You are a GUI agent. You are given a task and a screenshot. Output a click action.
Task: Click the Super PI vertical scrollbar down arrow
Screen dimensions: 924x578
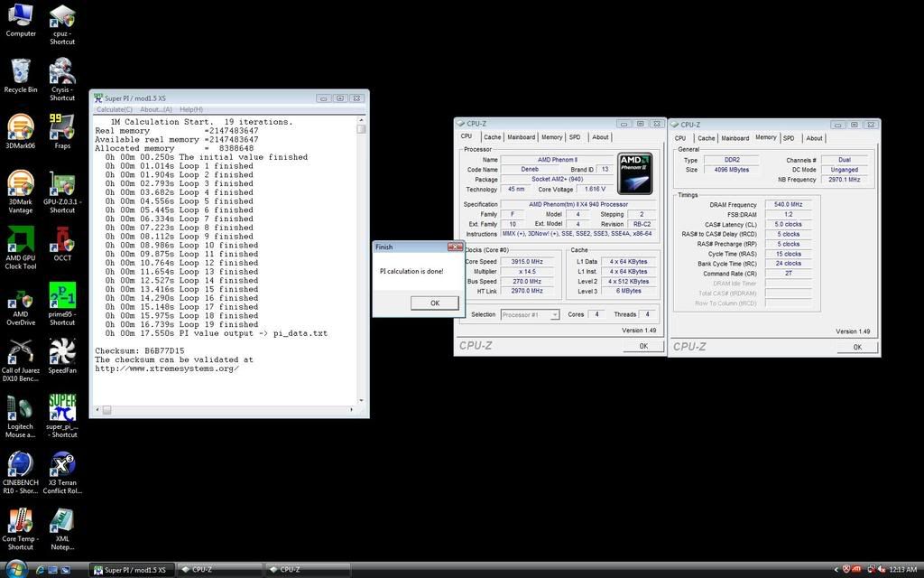point(361,400)
